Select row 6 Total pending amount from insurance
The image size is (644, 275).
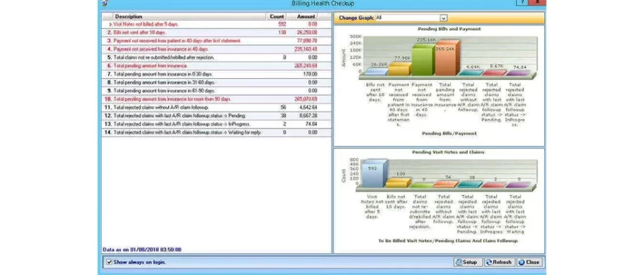click(216, 66)
